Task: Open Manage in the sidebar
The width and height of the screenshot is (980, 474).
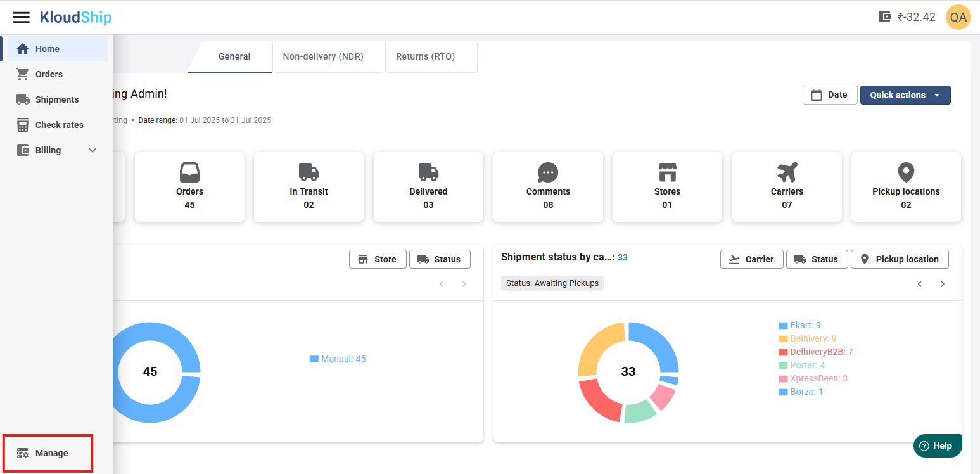Action: pos(48,453)
